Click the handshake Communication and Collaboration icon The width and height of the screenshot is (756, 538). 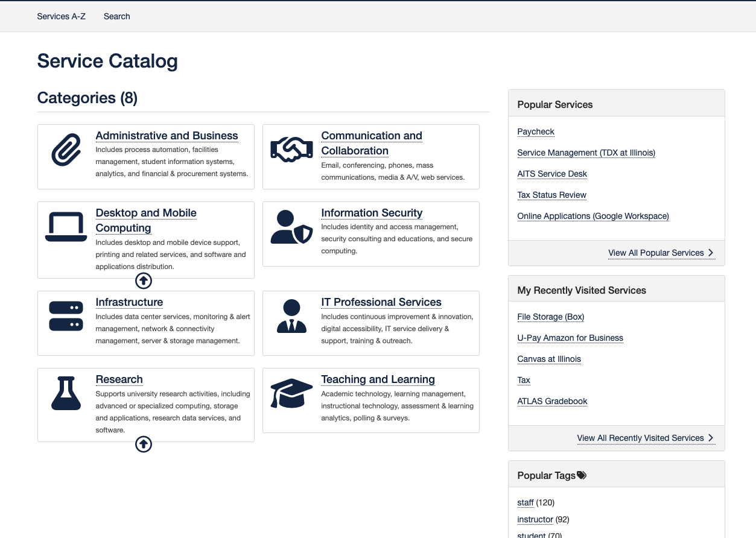(x=291, y=150)
